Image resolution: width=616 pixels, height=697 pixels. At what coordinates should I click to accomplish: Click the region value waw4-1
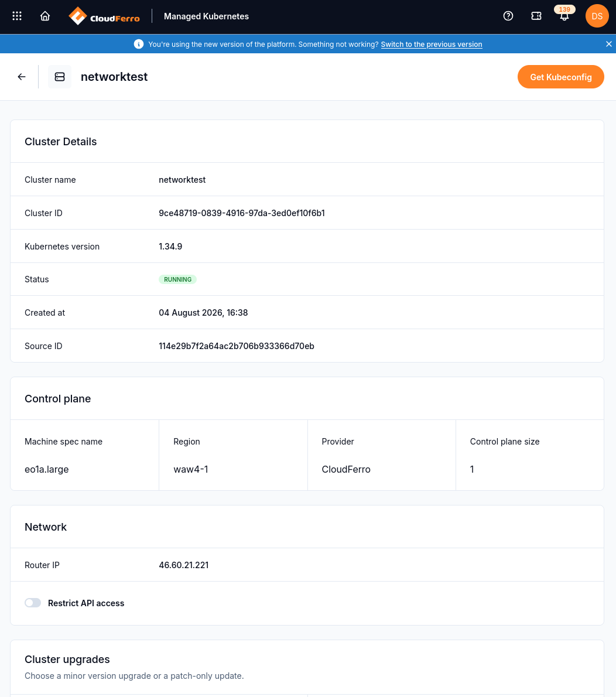point(191,469)
